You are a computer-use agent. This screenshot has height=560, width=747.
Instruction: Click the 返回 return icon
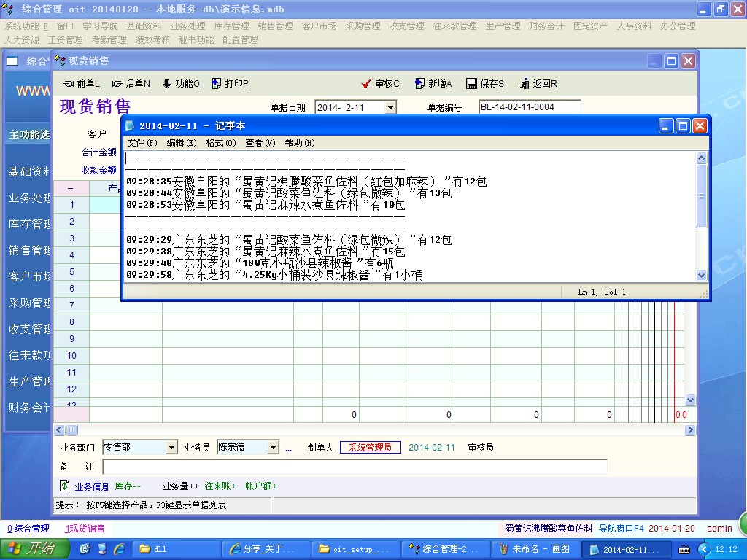click(525, 84)
